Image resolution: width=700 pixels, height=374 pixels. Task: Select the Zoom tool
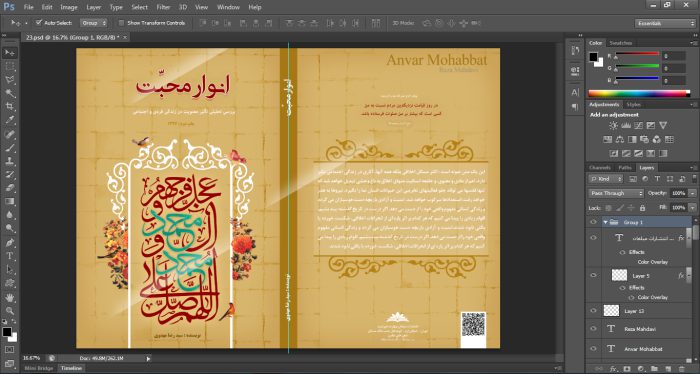pos(9,311)
